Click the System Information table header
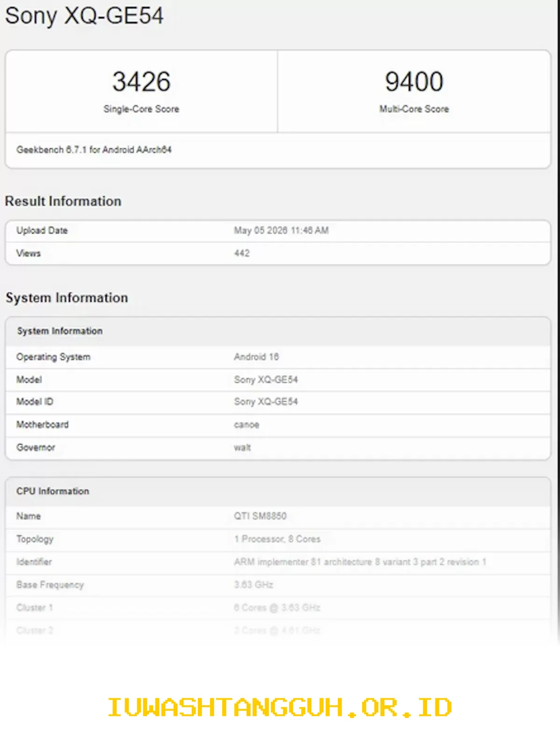The height and width of the screenshot is (751, 560). click(60, 331)
